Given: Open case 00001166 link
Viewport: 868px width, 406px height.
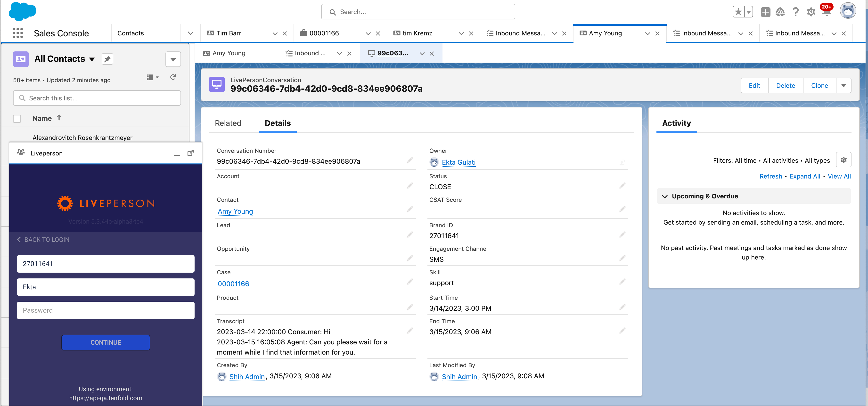Looking at the screenshot, I should tap(233, 284).
